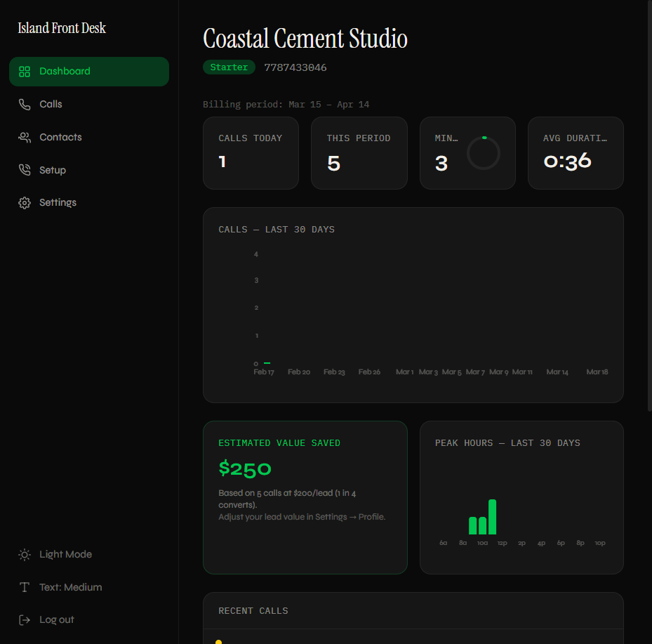This screenshot has width=652, height=644.
Task: Click the Light Mode sun icon
Action: pos(25,554)
